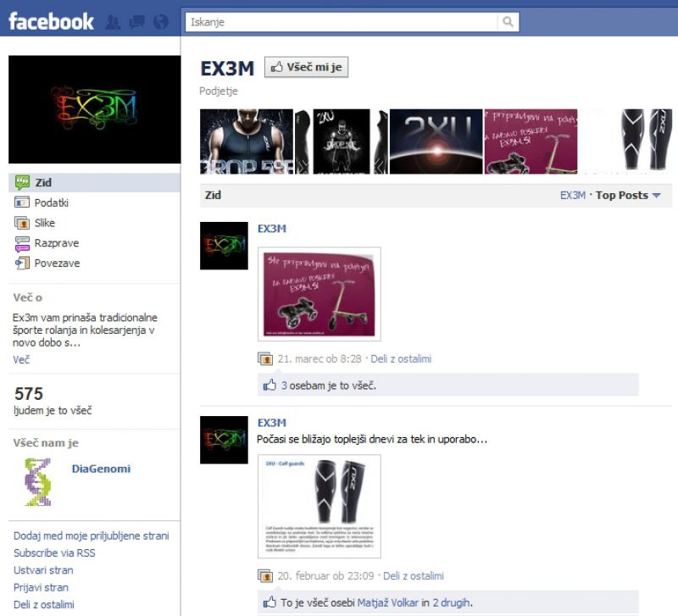This screenshot has width=678, height=616.
Task: Open the 2XU eclipse photo thumbnail
Action: (x=436, y=142)
